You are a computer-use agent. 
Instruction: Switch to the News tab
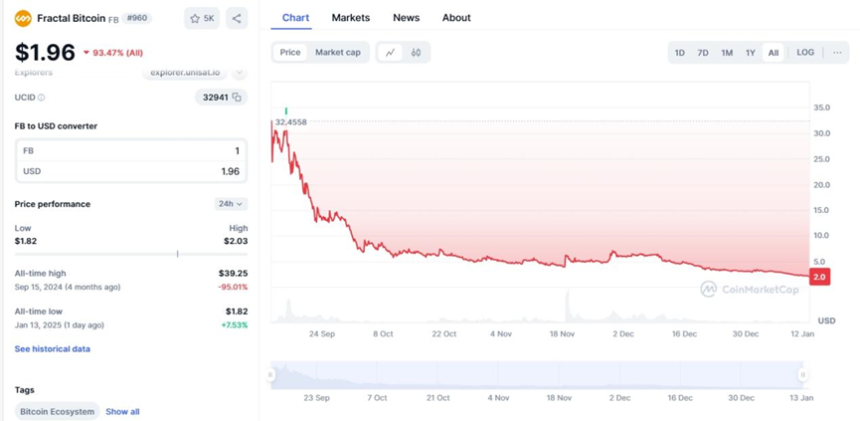coord(406,18)
